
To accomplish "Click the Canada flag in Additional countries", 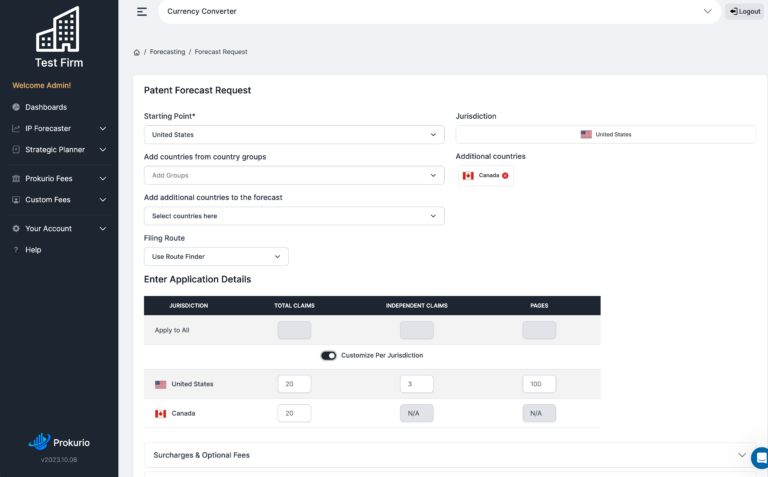I will pos(468,175).
